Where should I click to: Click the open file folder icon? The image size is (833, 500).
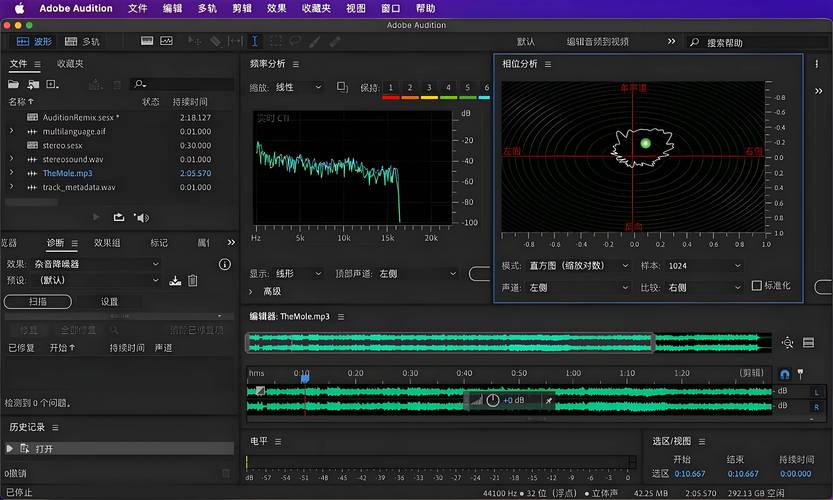click(x=14, y=84)
